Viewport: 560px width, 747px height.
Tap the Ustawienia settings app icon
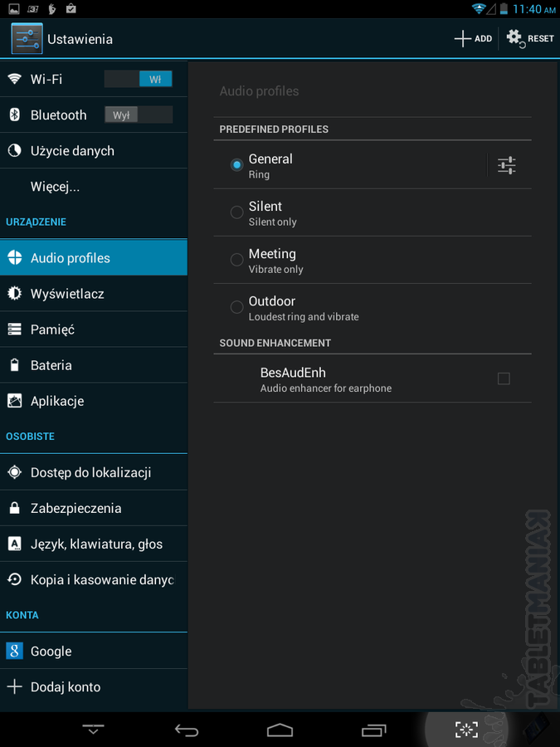coord(27,38)
